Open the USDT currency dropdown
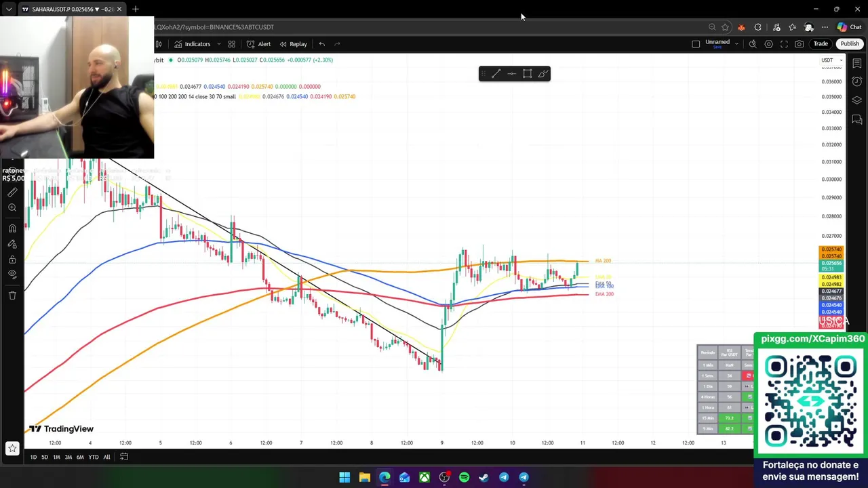 click(831, 60)
